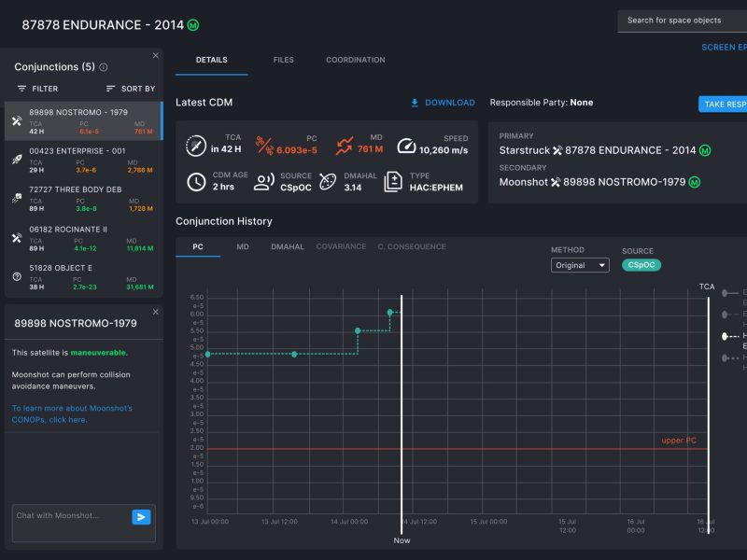Click the download icon for Latest CDM

(x=415, y=103)
